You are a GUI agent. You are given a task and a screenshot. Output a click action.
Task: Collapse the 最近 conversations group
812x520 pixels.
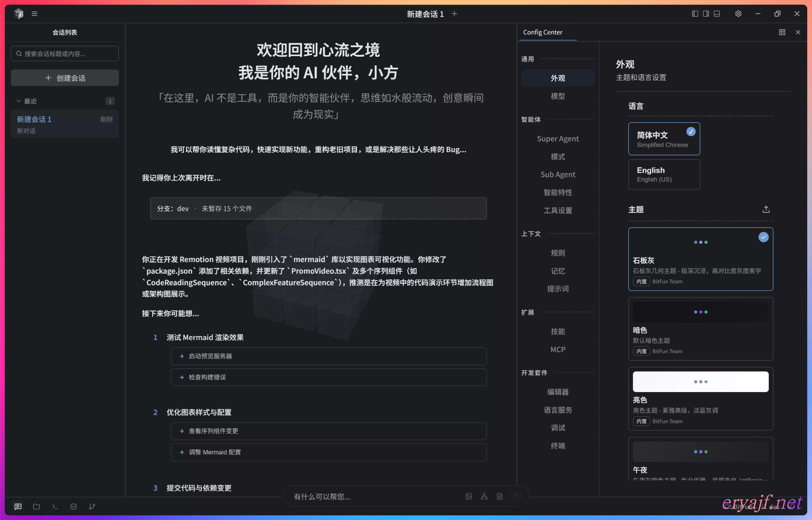click(19, 101)
